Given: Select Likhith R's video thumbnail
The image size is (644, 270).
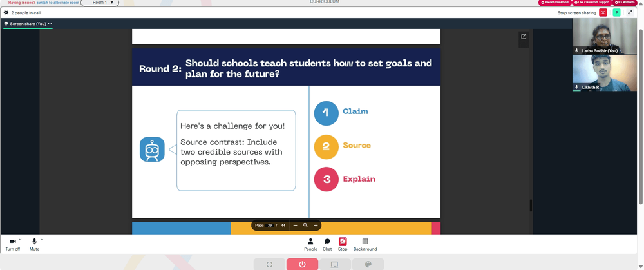Looking at the screenshot, I should pos(605,73).
